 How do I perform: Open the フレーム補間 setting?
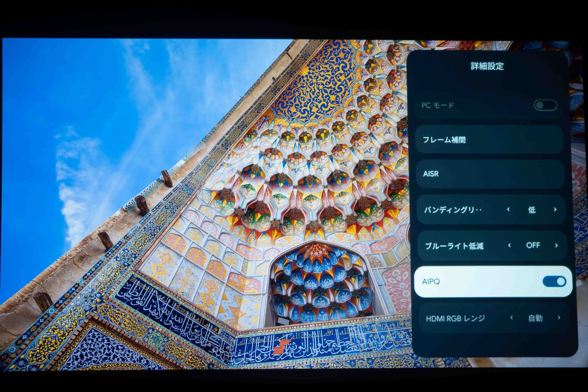(x=490, y=140)
